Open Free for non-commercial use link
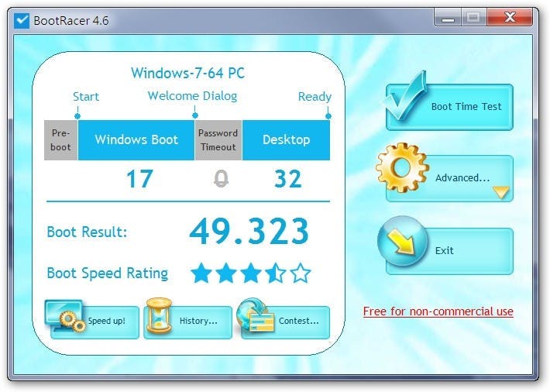 pyautogui.click(x=438, y=311)
